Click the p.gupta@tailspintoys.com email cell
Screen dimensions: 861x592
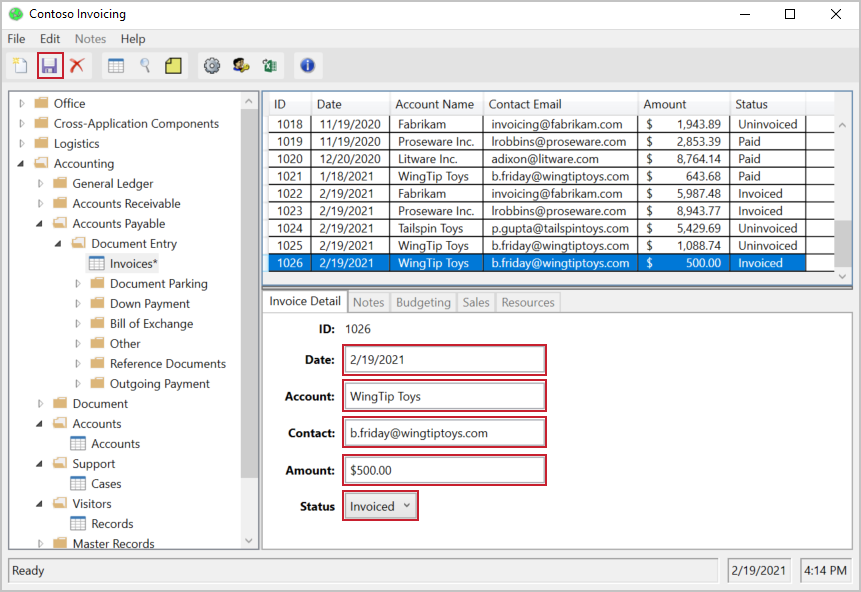coord(560,228)
